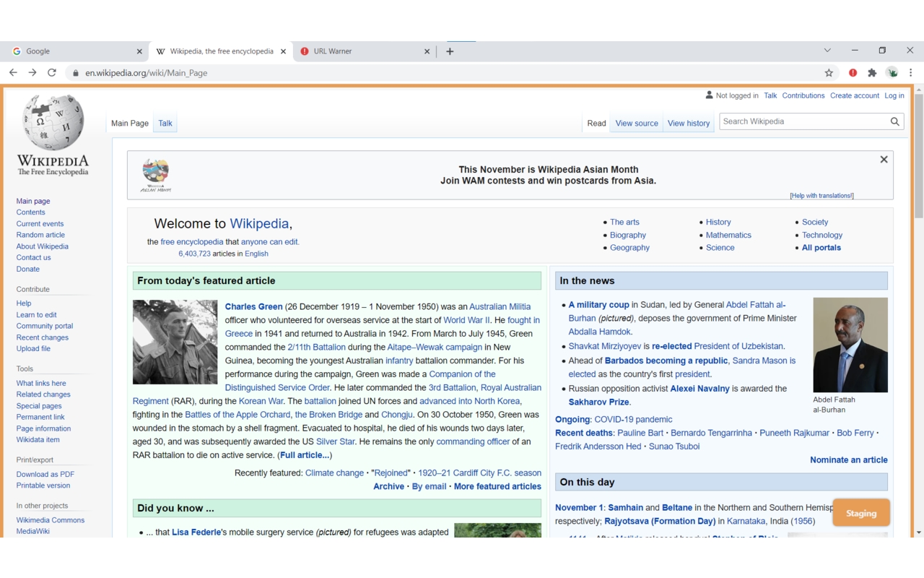
Task: Click the lock icon in the address bar
Action: (75, 73)
